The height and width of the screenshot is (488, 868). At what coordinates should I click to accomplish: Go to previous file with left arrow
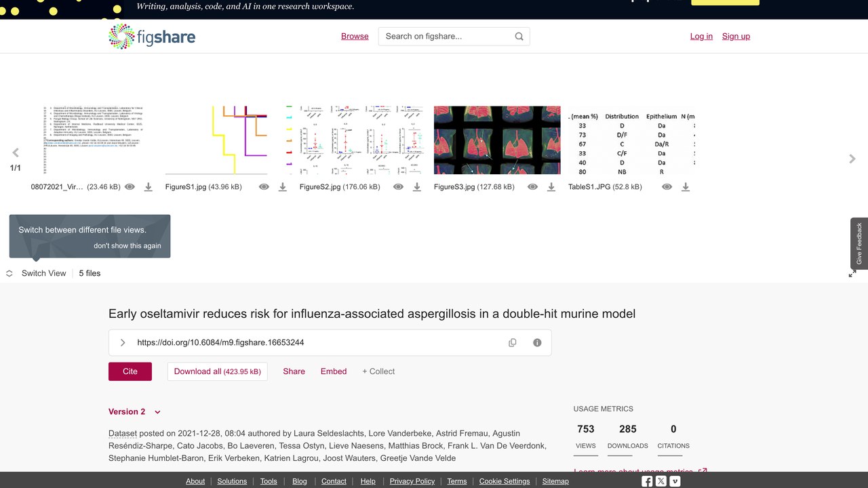(16, 153)
